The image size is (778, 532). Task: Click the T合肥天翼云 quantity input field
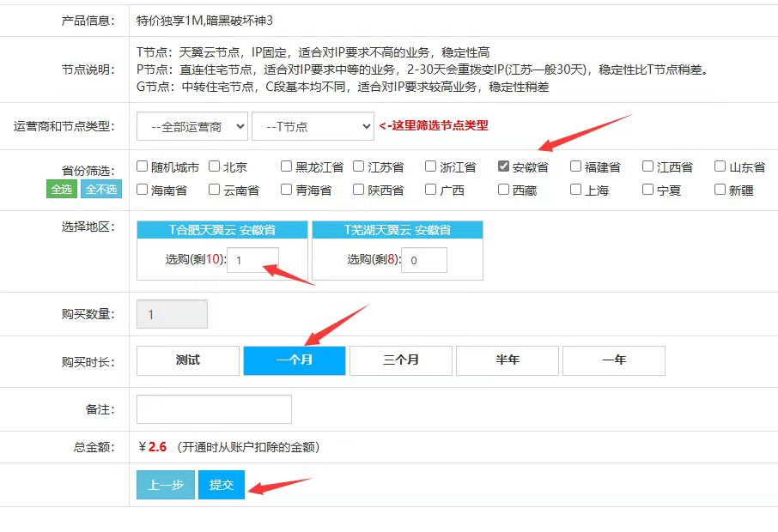253,260
